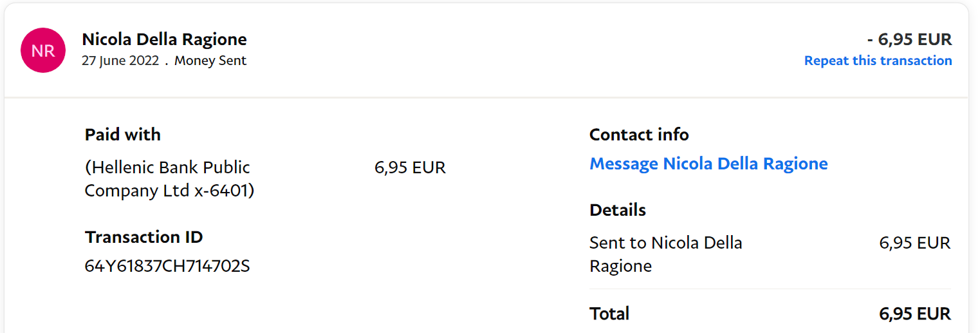This screenshot has height=333, width=980.
Task: Click the Money Sent status text
Action: pos(210,61)
